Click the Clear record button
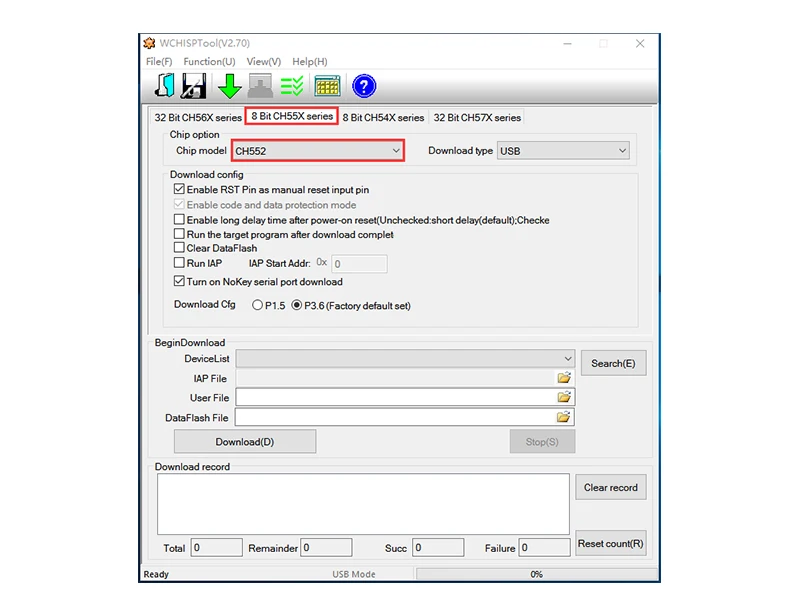800x614 pixels. [x=611, y=487]
